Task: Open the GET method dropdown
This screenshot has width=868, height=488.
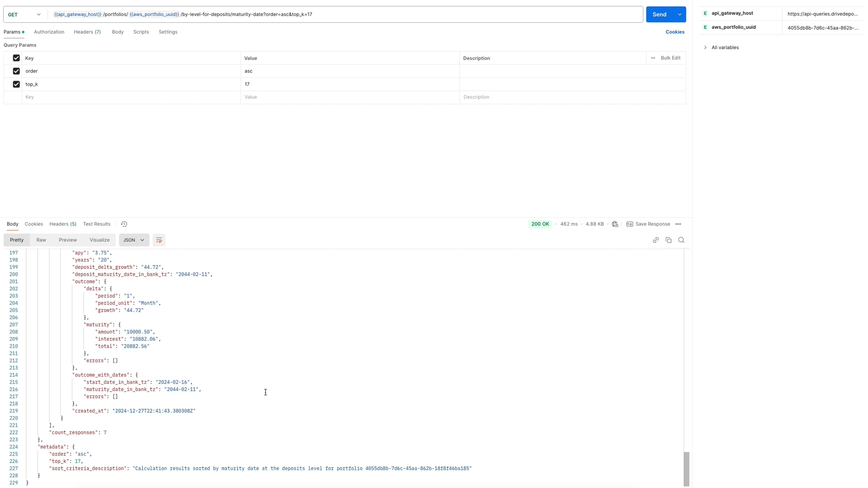Action: 25,14
